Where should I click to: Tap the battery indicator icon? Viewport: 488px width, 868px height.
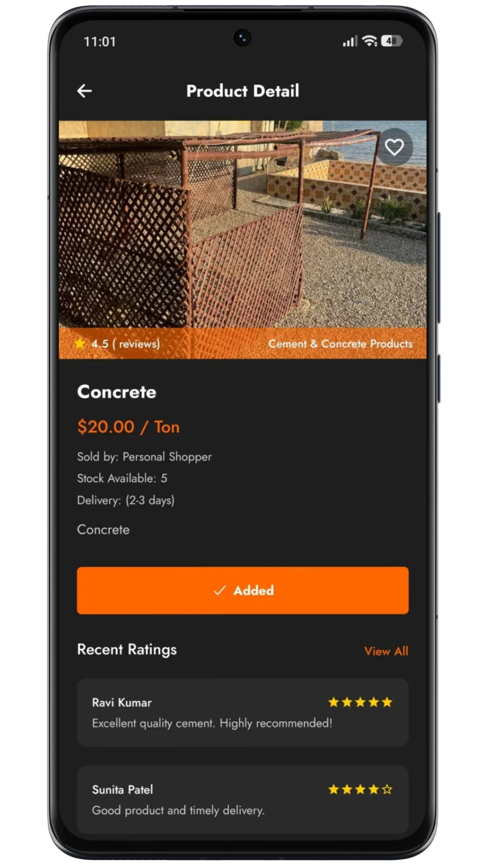tap(391, 41)
